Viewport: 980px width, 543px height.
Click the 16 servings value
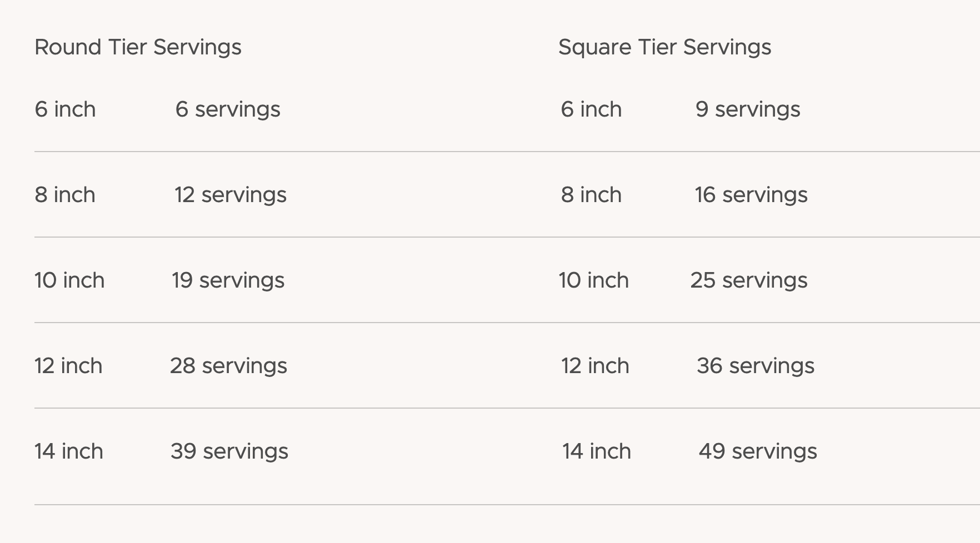click(751, 195)
